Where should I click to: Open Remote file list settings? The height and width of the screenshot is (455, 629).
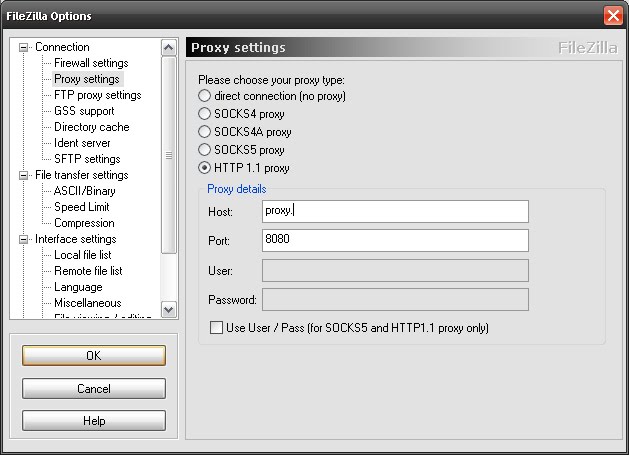(x=88, y=271)
